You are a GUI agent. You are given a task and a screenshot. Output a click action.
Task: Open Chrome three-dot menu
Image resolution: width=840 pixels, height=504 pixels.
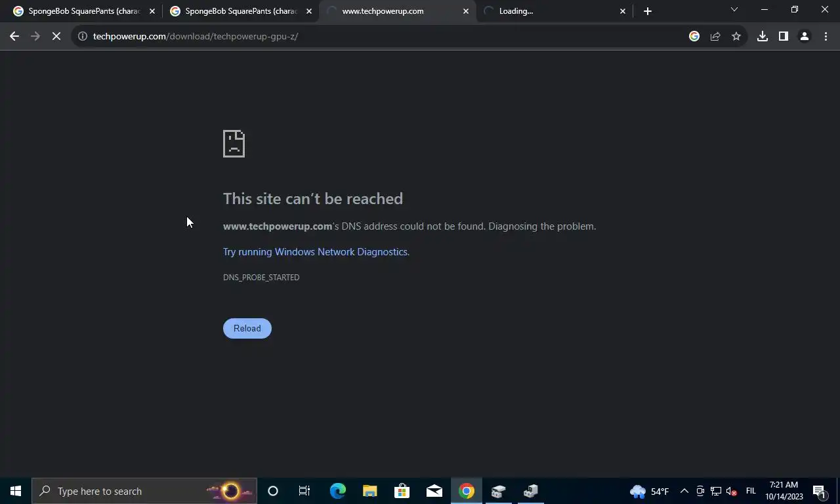point(826,37)
